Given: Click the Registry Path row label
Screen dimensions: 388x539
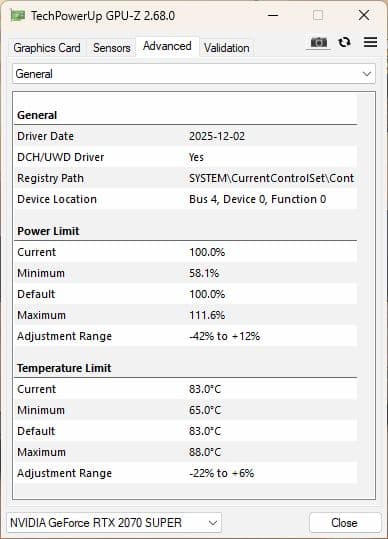Looking at the screenshot, I should (x=50, y=178).
